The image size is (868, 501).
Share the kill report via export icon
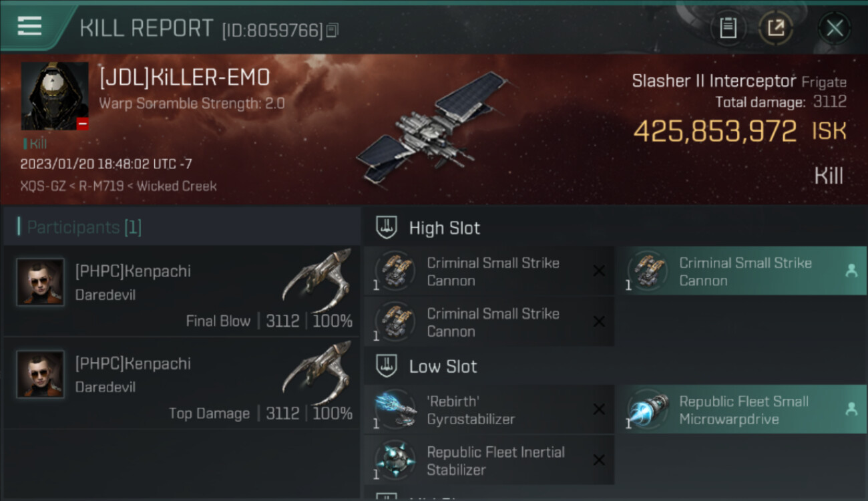tap(776, 28)
